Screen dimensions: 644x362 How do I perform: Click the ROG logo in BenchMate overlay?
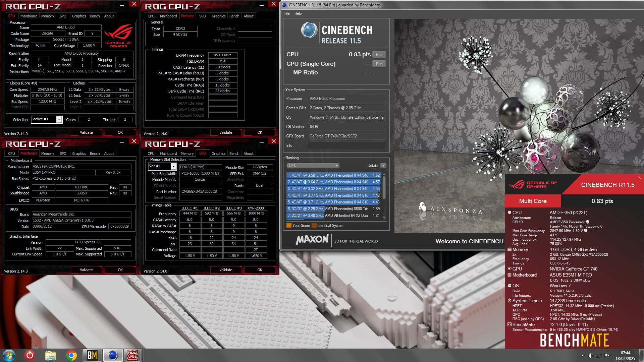532,185
